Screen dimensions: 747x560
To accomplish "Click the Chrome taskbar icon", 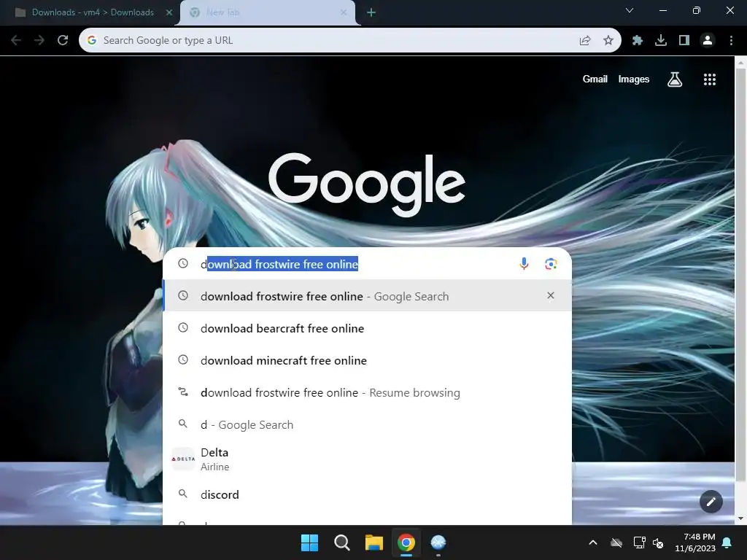I will click(406, 542).
